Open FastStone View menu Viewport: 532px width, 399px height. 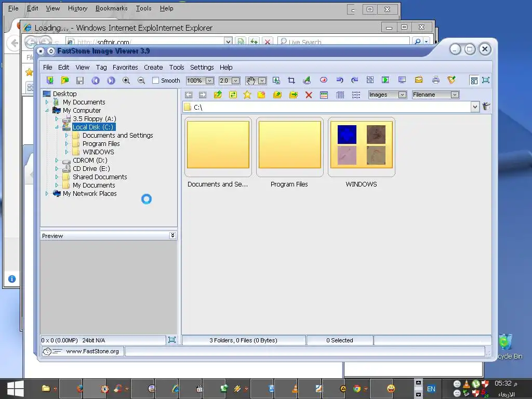pos(83,67)
